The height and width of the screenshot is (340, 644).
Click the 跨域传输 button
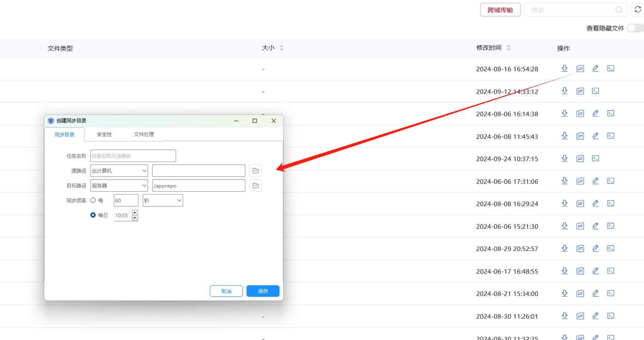pos(500,10)
